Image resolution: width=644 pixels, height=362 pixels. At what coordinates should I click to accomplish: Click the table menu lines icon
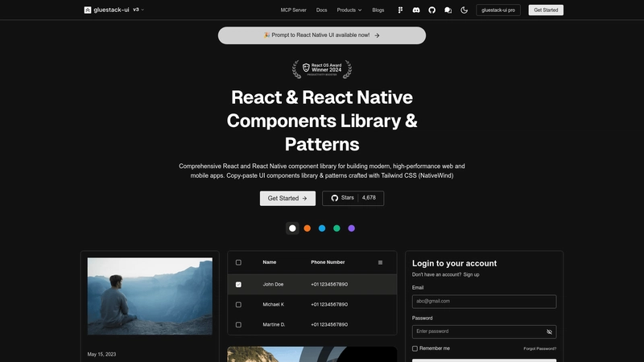click(x=380, y=263)
